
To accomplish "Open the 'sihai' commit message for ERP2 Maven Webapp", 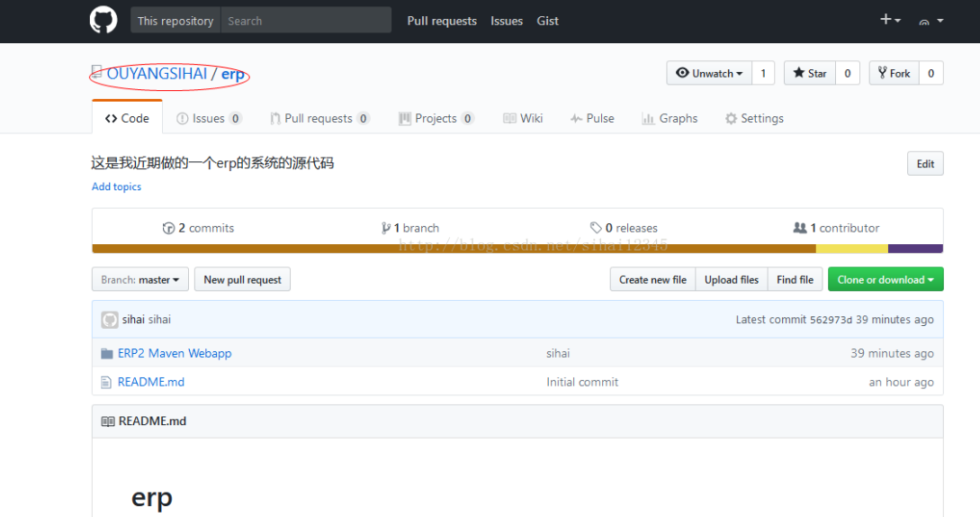I will coord(558,354).
